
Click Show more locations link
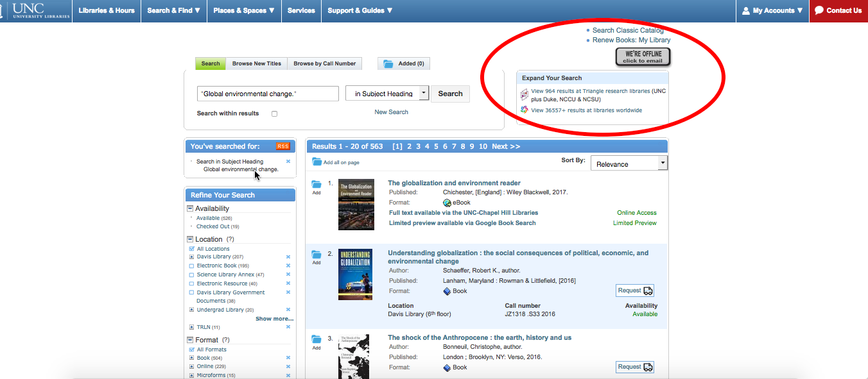(x=274, y=319)
